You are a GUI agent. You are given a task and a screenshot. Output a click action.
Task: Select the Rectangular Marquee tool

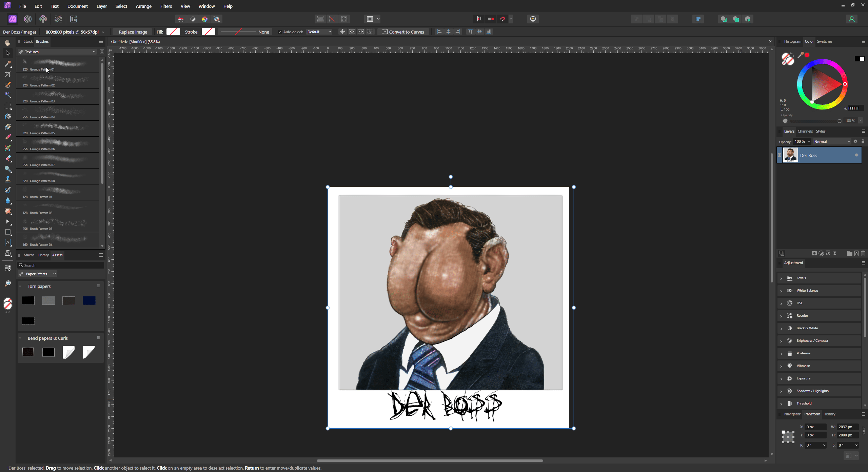(7, 106)
